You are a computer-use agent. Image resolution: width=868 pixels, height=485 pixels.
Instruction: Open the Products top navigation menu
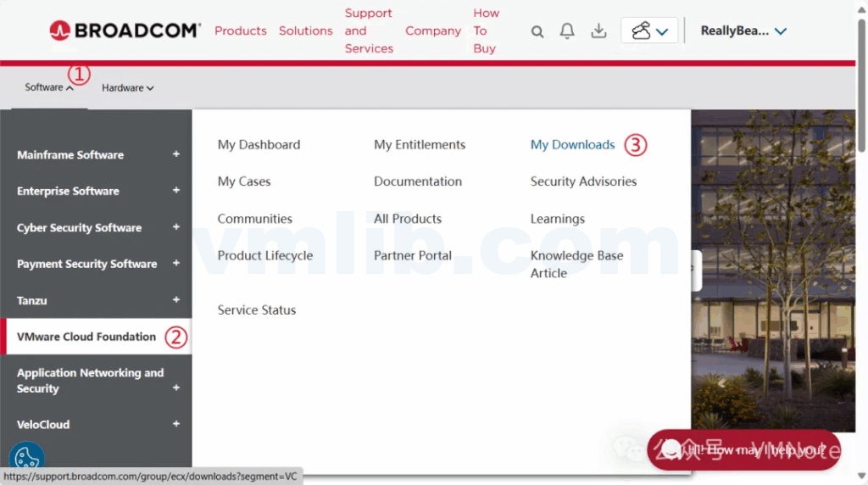point(241,31)
